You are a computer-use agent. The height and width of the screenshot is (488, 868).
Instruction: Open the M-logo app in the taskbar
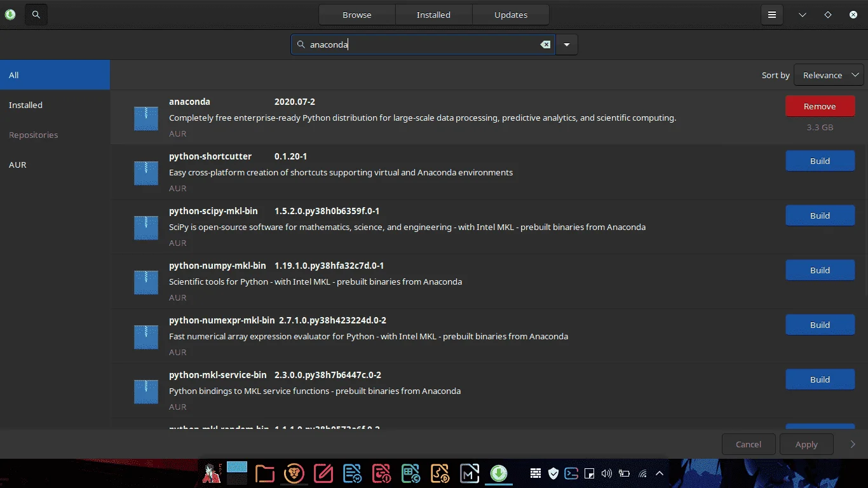(470, 473)
